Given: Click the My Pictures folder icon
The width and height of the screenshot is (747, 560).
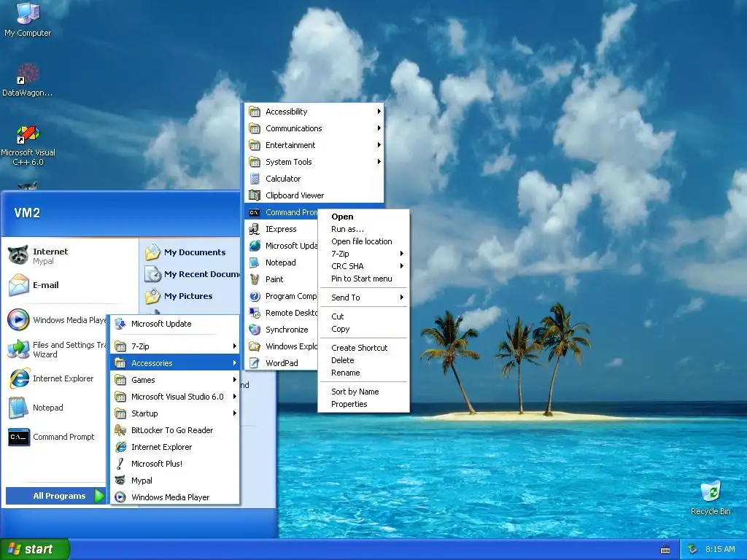Looking at the screenshot, I should click(x=153, y=296).
